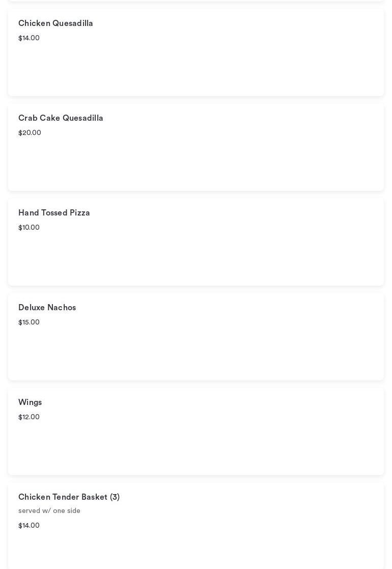Viewport: 392px width, 569px height.
Task: Click the $14.00 Chicken Tender Basket price
Action: click(29, 526)
